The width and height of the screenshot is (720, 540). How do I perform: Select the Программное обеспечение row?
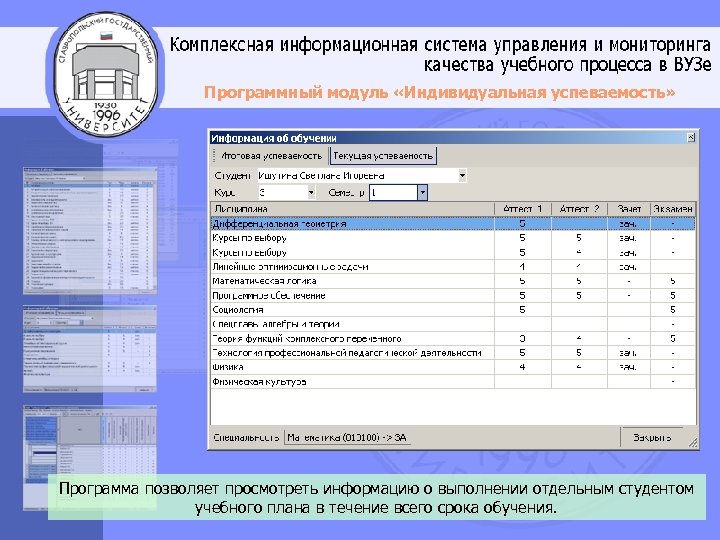[453, 296]
